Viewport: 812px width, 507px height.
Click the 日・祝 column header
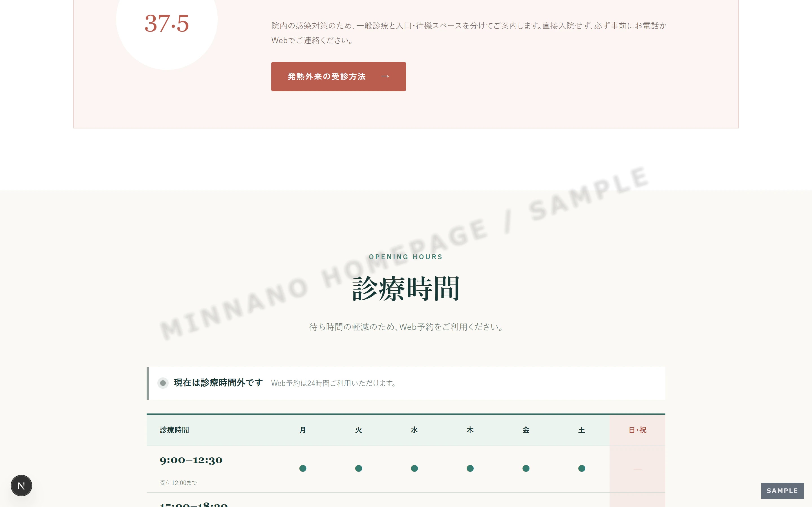click(637, 430)
